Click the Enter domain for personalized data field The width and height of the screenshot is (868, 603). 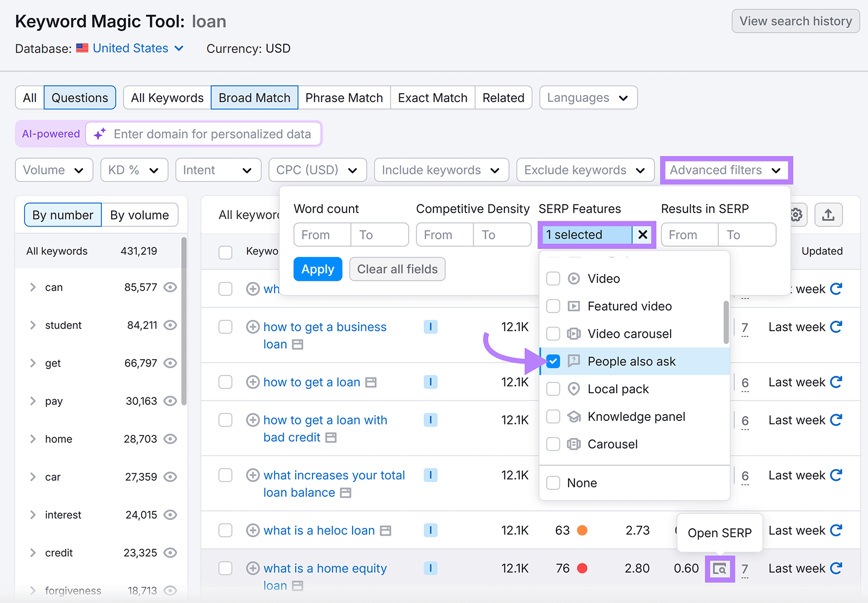click(212, 134)
